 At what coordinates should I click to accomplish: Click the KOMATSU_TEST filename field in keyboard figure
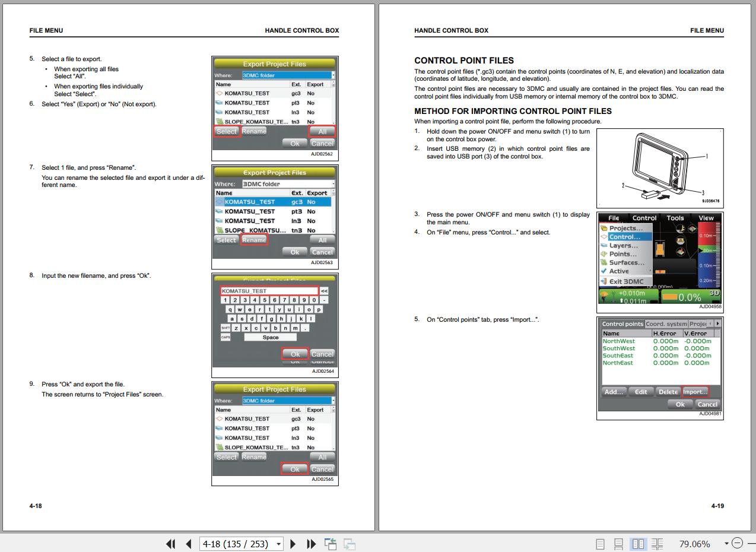(269, 291)
